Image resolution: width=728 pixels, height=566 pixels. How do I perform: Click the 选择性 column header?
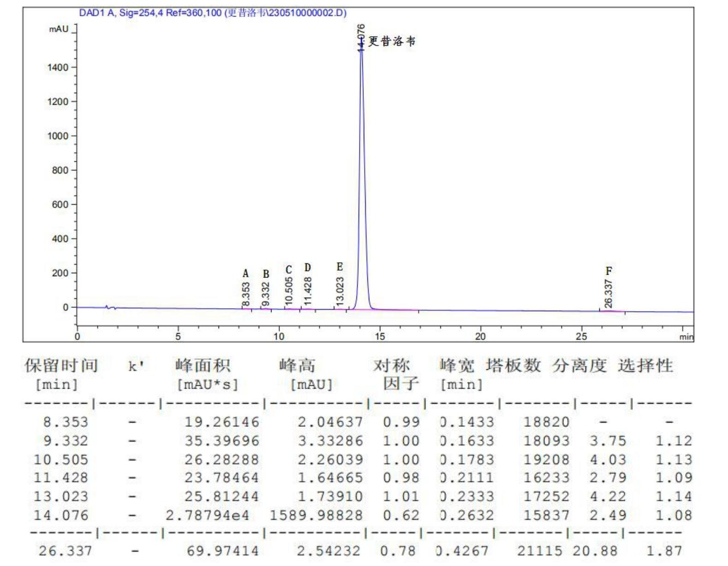pyautogui.click(x=645, y=366)
